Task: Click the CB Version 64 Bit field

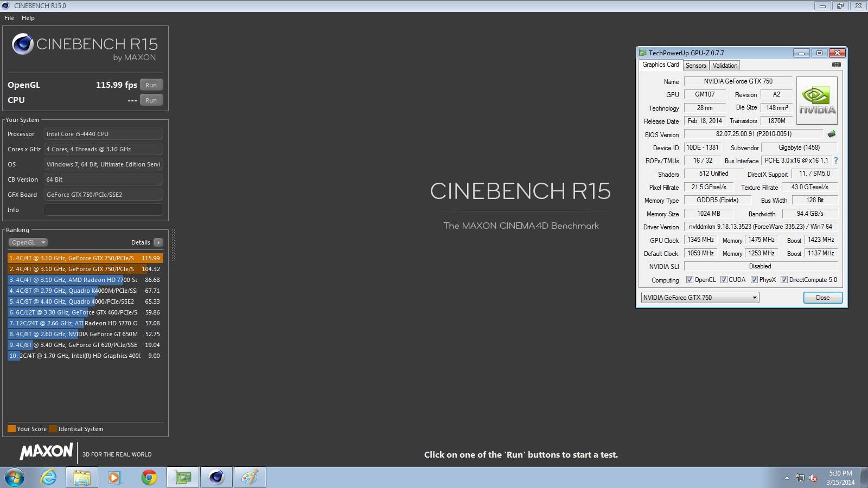Action: click(103, 179)
